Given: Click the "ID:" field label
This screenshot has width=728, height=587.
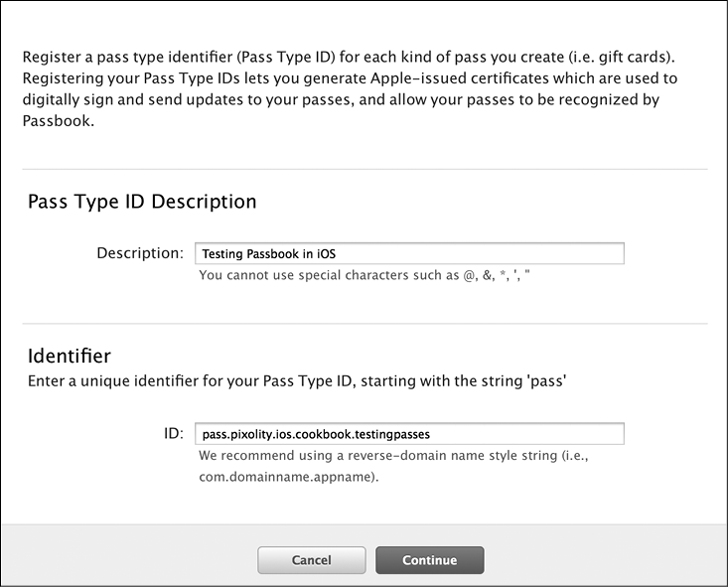Looking at the screenshot, I should 174,434.
